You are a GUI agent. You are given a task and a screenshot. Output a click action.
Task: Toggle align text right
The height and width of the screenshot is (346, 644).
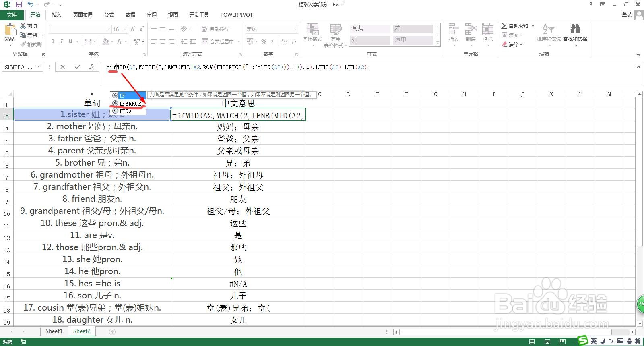[x=171, y=41]
